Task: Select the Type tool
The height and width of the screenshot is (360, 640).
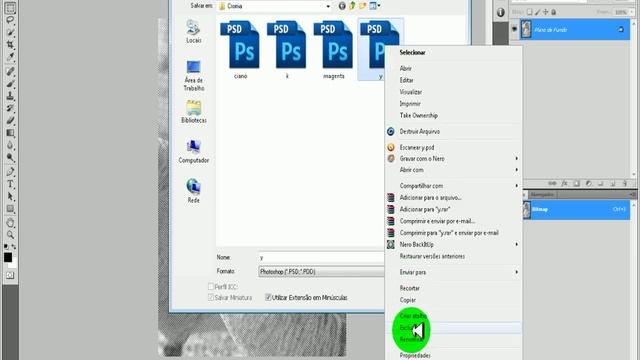Action: [x=10, y=184]
